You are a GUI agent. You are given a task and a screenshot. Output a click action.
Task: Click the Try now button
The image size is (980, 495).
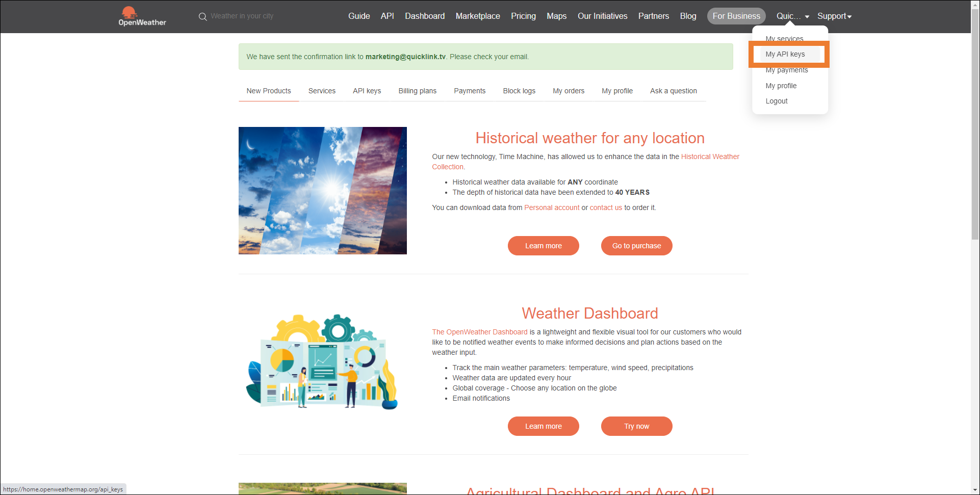coord(637,426)
